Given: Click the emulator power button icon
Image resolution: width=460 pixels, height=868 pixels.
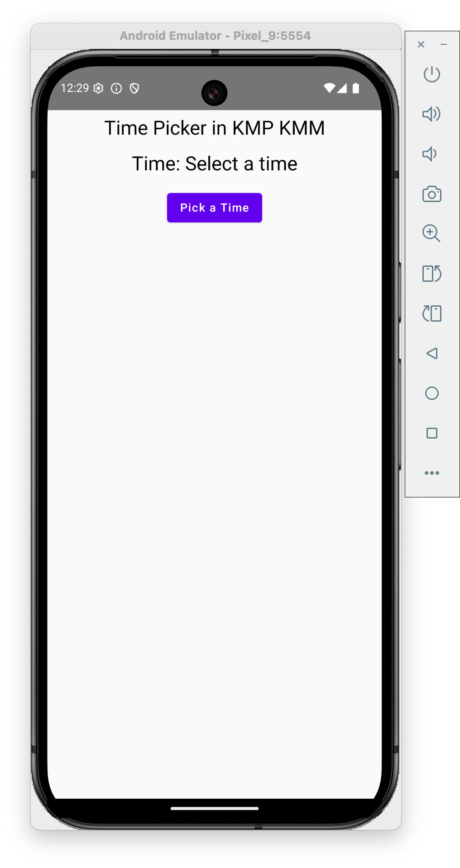Looking at the screenshot, I should coord(431,74).
